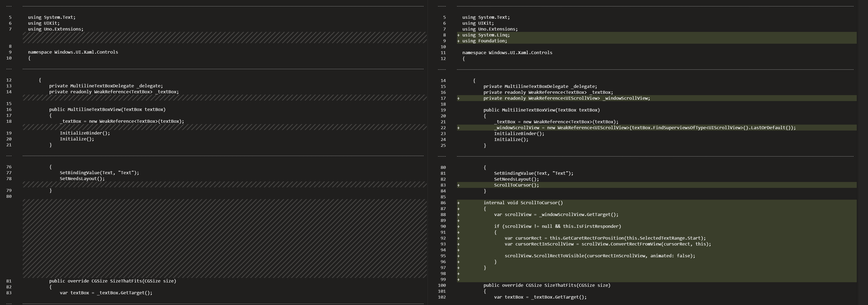Click plus marker on the _windowScrollView declaration line
This screenshot has height=305, width=868.
(459, 98)
